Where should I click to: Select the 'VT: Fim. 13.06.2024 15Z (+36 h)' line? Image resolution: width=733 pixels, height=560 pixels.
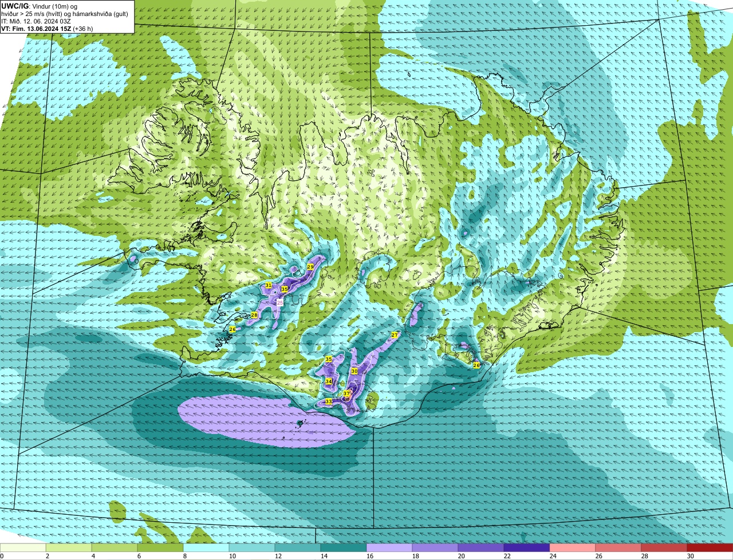tap(47, 28)
